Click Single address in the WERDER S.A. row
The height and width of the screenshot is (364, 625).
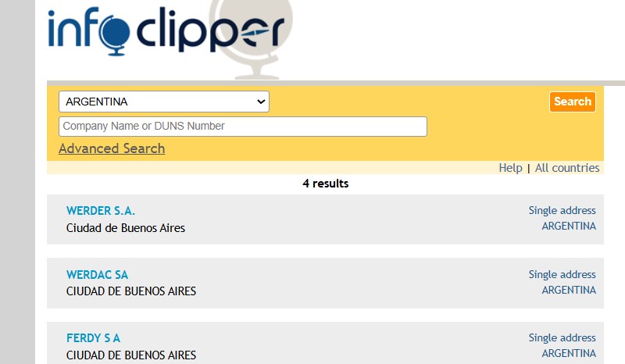pos(562,210)
